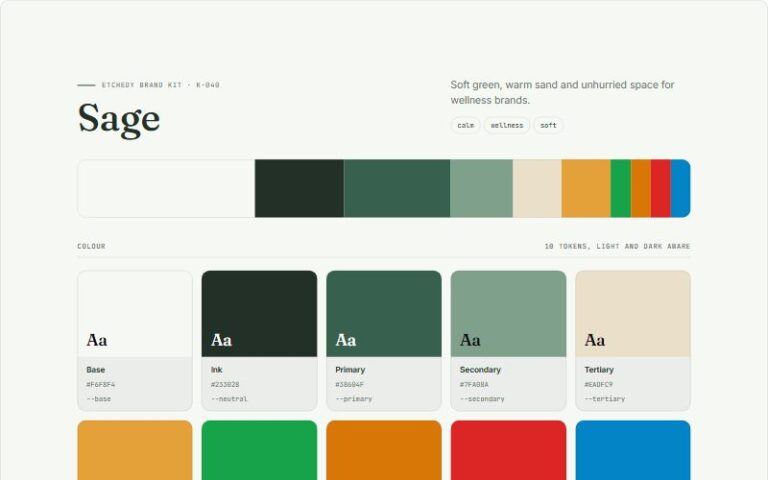This screenshot has width=768, height=480.
Task: Open the orange swatch card in the second row
Action: (x=384, y=450)
